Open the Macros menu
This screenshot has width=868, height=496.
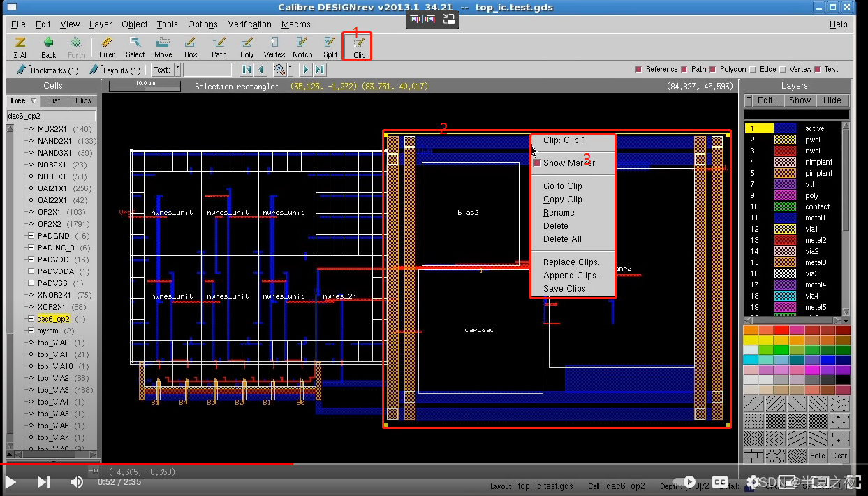pos(296,24)
